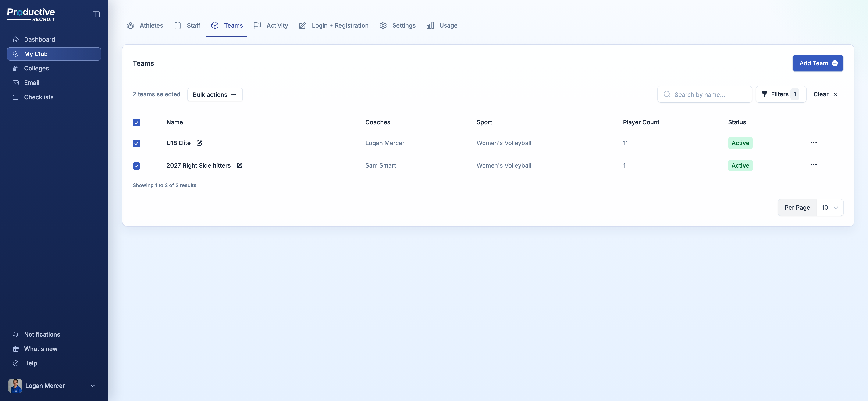This screenshot has height=401, width=868.
Task: Click the Dashboard home icon
Action: pyautogui.click(x=15, y=39)
